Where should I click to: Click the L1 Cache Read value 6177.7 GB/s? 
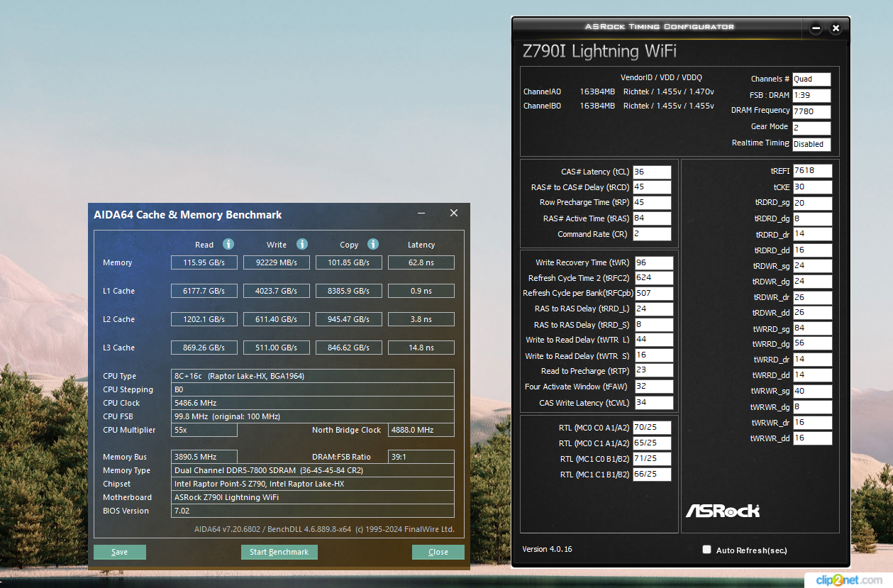[x=204, y=291]
